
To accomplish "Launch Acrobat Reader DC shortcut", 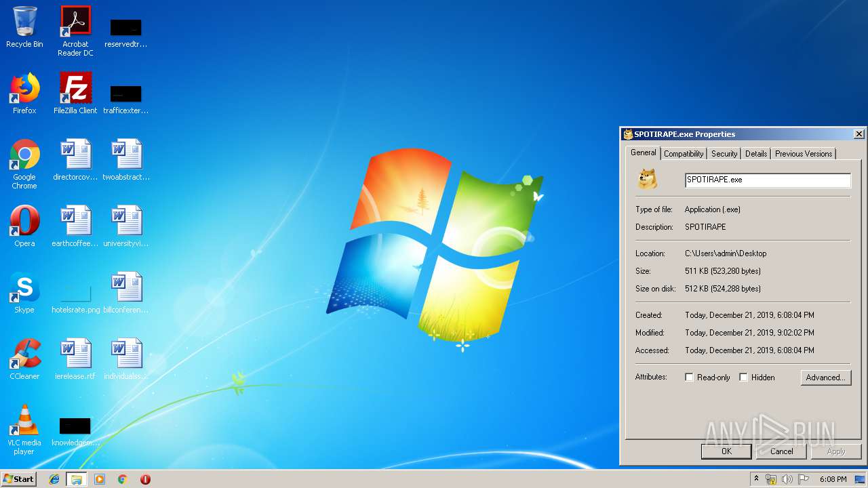I will pyautogui.click(x=75, y=30).
